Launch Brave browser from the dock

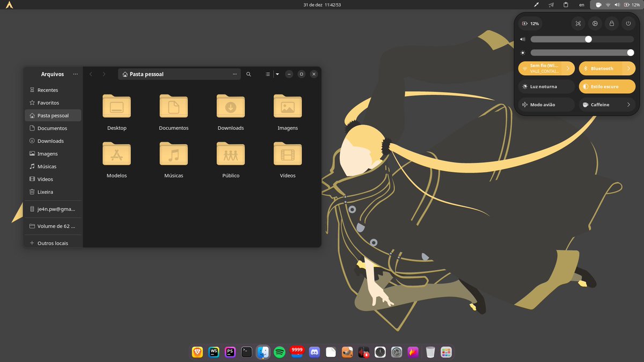(x=197, y=352)
